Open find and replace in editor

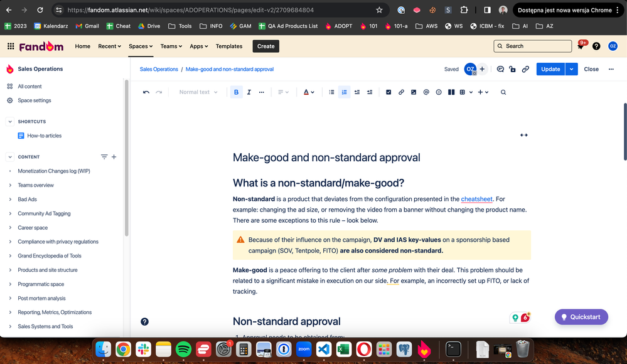point(503,92)
